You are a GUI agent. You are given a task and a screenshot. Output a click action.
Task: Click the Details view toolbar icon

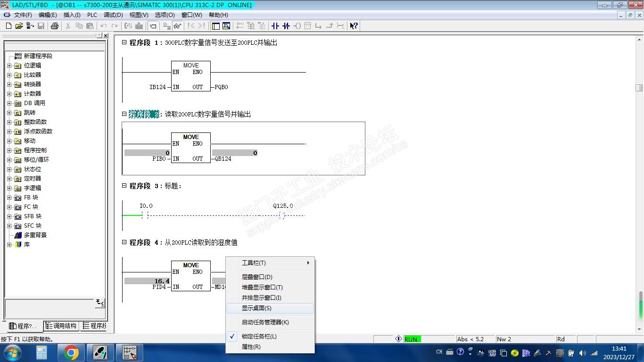click(226, 26)
